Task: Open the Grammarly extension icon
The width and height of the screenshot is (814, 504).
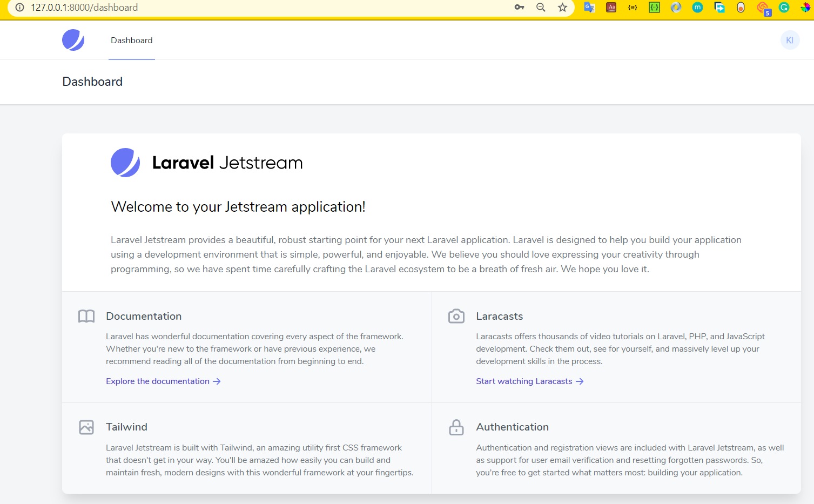Action: click(x=784, y=8)
